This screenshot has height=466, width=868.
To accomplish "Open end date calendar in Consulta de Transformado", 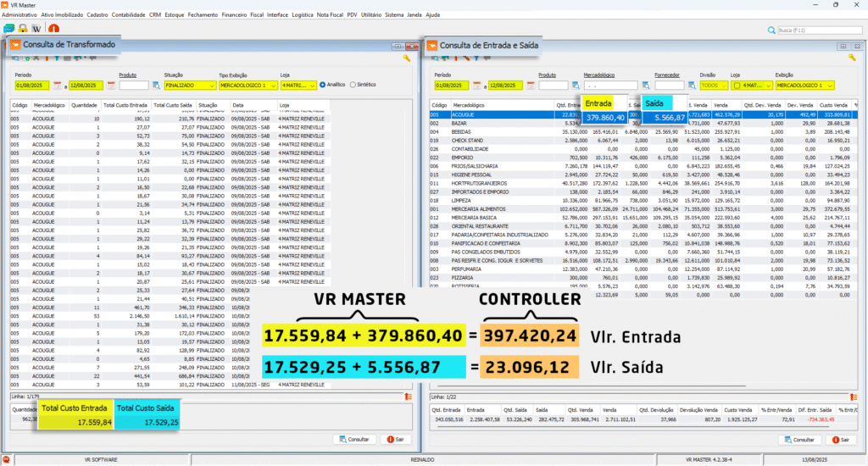I will click(x=111, y=86).
